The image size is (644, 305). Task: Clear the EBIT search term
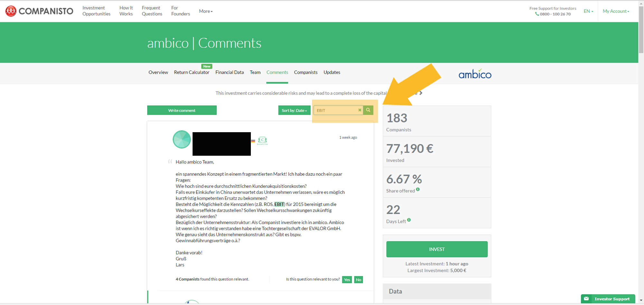click(x=360, y=110)
